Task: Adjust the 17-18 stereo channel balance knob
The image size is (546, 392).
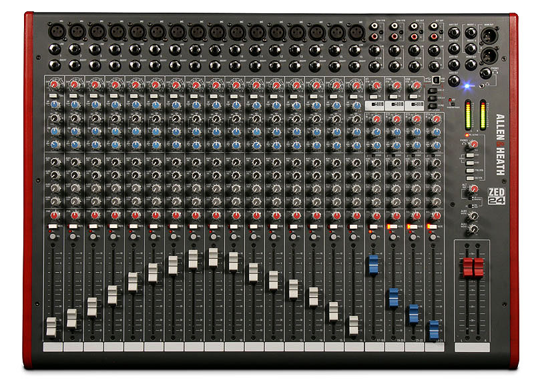Action: [376, 215]
